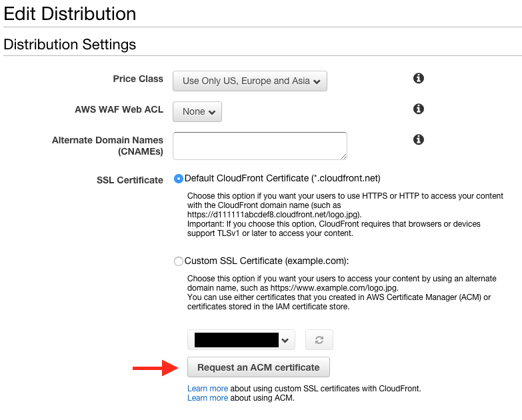Select the Default CloudFront Certificate radio button
Viewport: 522px width, 420px height.
[179, 179]
